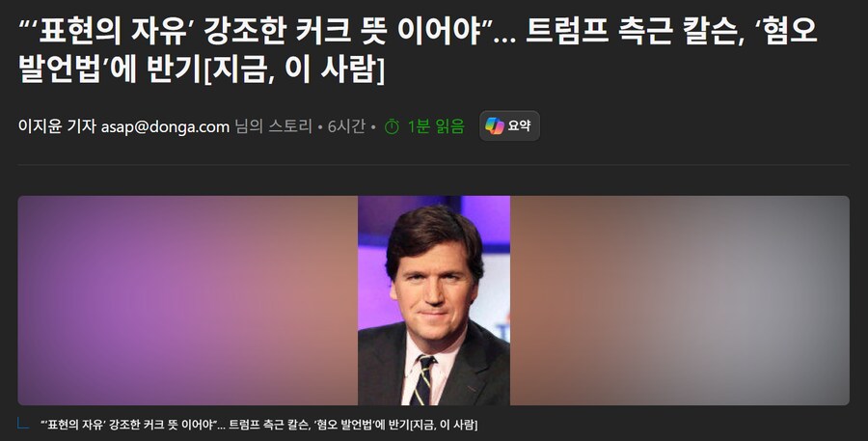Image resolution: width=868 pixels, height=441 pixels.
Task: Click '[지금, 이 사람]' in the main headline
Action: pyautogui.click(x=293, y=70)
